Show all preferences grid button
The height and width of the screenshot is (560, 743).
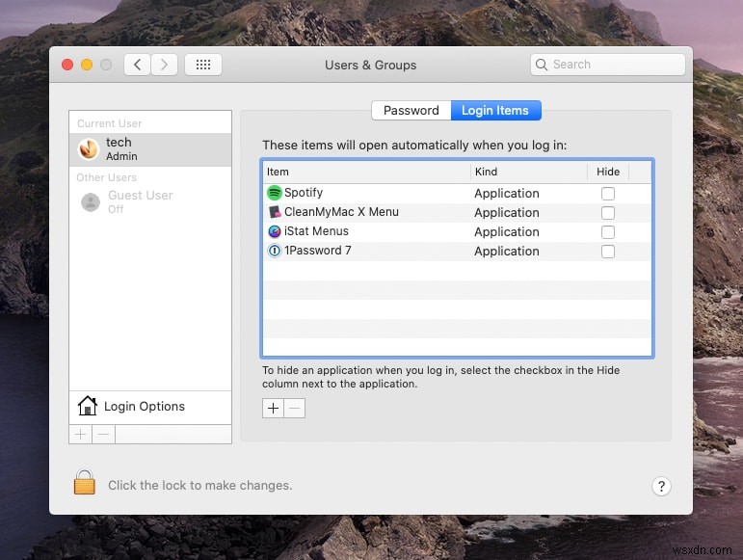(x=203, y=65)
